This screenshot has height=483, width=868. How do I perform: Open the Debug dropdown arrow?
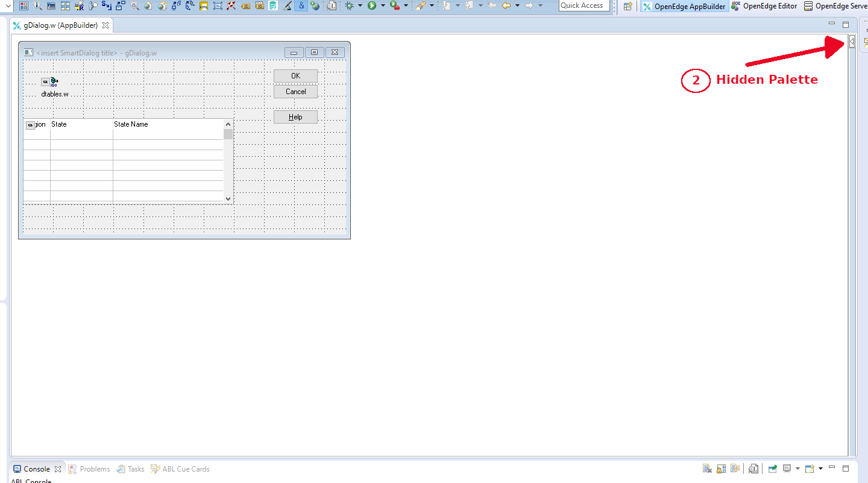pos(360,5)
